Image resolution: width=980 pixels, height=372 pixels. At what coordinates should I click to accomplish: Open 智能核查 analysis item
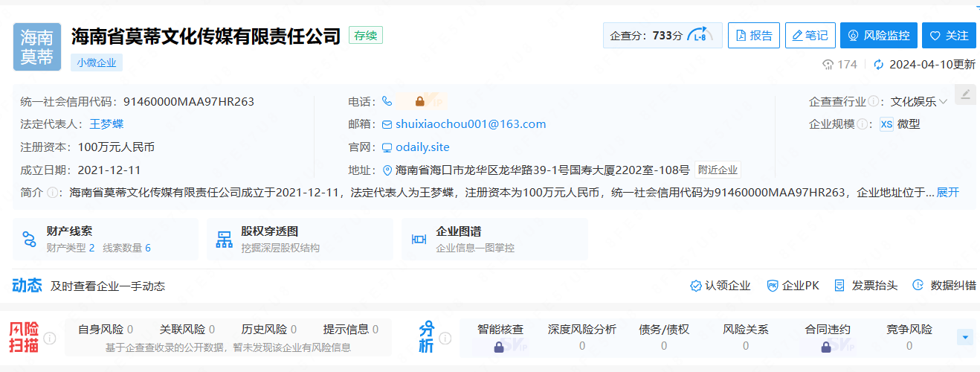pos(500,337)
